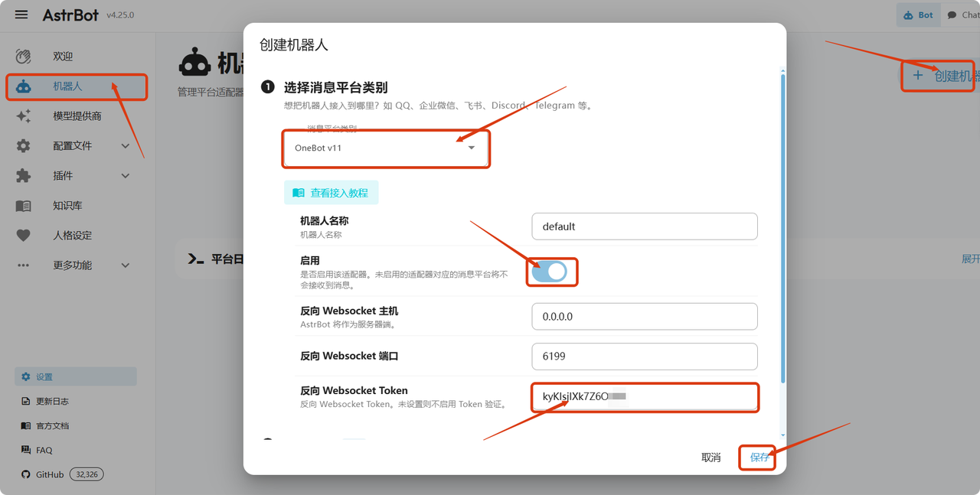The height and width of the screenshot is (495, 980).
Task: Click the 反向 Websocket 主机 field 0.0.0.0
Action: click(x=645, y=317)
